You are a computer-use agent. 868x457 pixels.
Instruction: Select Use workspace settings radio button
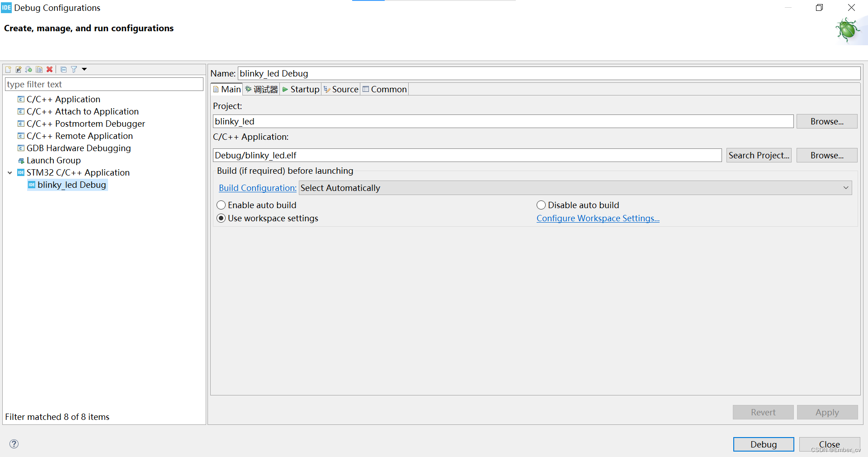(221, 218)
